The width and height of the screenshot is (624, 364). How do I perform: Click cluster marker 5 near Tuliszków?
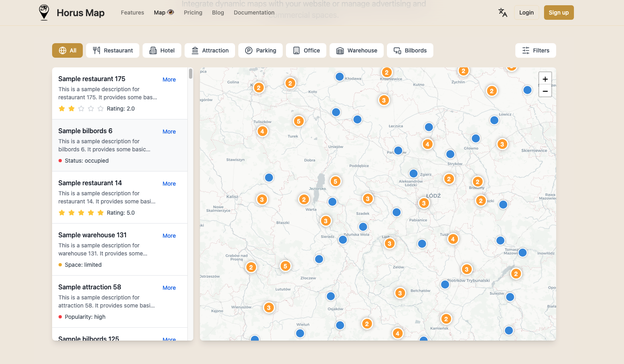coord(298,121)
